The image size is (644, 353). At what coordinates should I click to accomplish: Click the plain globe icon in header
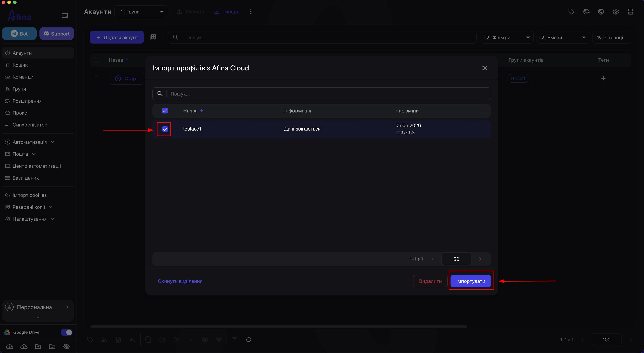click(601, 12)
